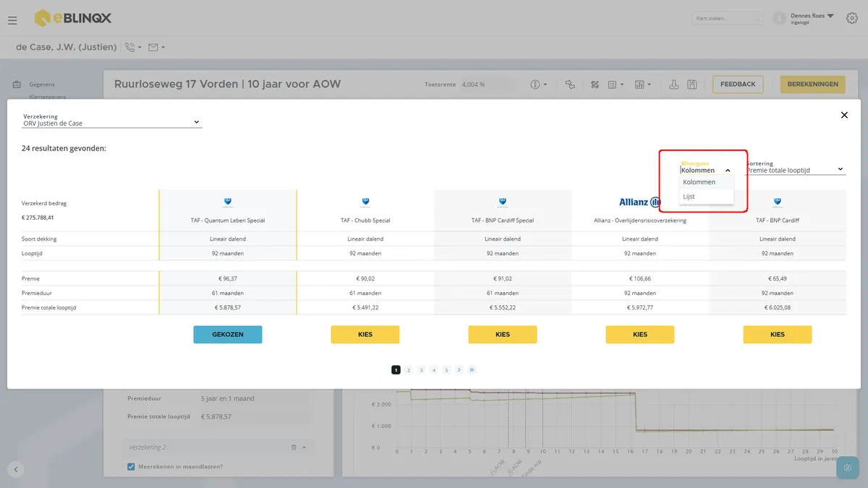
Task: Collapse the verzekering 2 section
Action: 304,448
